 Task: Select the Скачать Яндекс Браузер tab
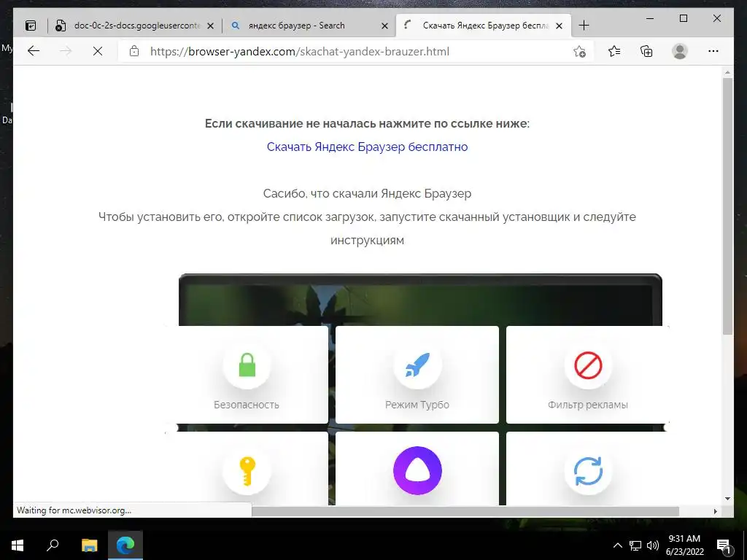(x=484, y=26)
